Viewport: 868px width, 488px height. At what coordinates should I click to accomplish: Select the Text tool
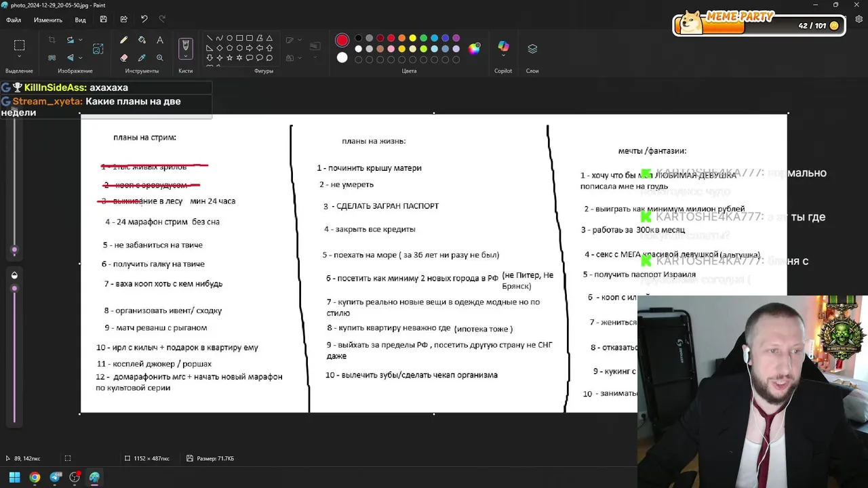[160, 40]
